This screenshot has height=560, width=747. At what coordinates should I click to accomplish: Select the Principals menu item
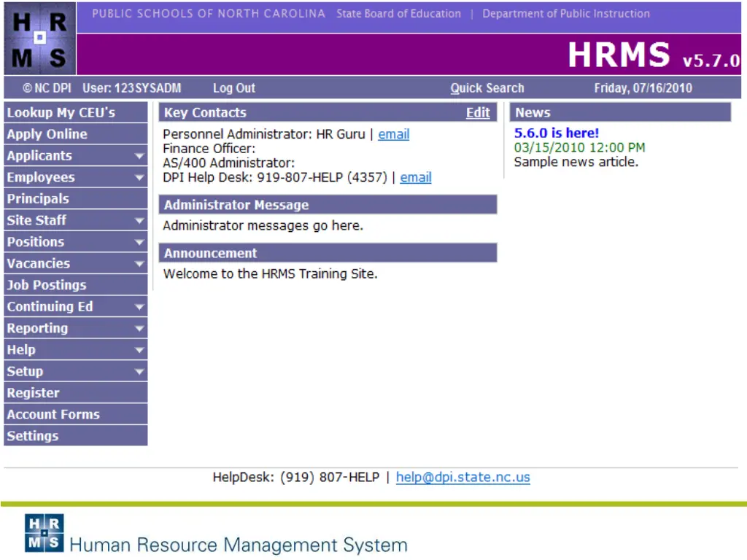point(76,199)
